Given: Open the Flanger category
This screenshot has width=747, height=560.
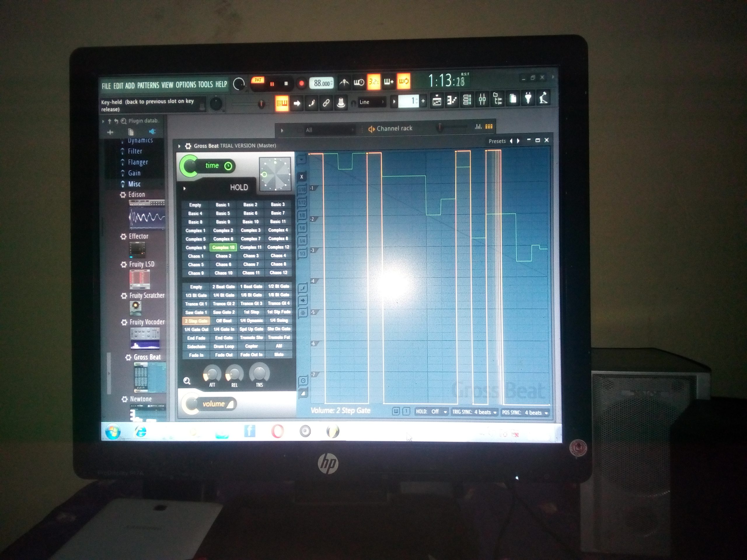Looking at the screenshot, I should tap(138, 162).
